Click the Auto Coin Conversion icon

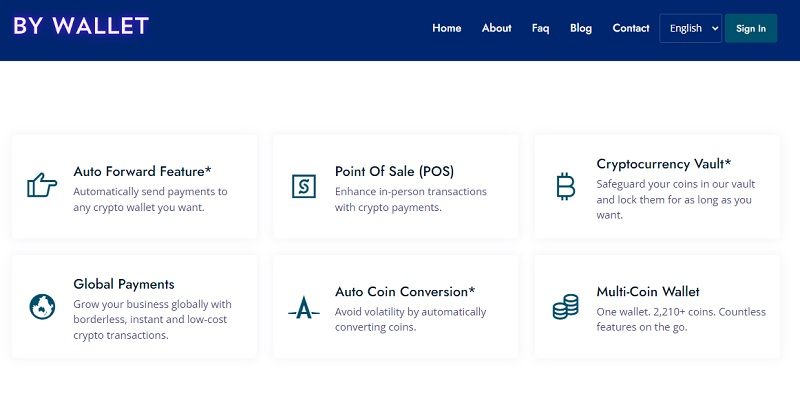303,307
